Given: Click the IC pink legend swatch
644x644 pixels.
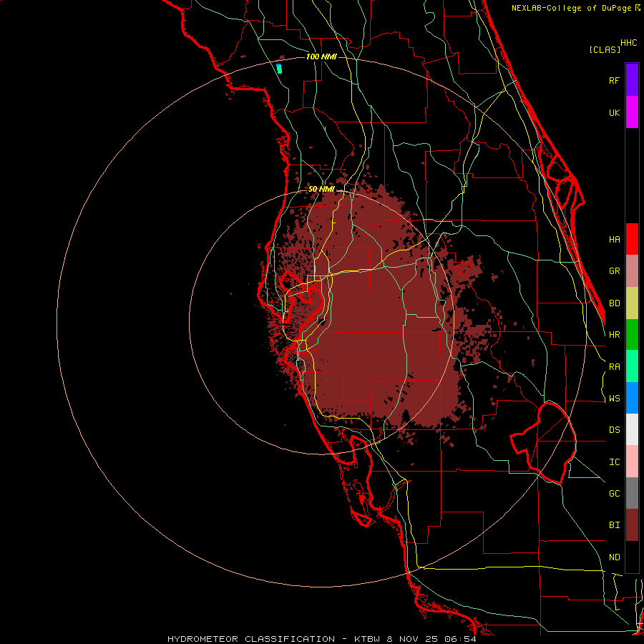Looking at the screenshot, I should click(632, 462).
